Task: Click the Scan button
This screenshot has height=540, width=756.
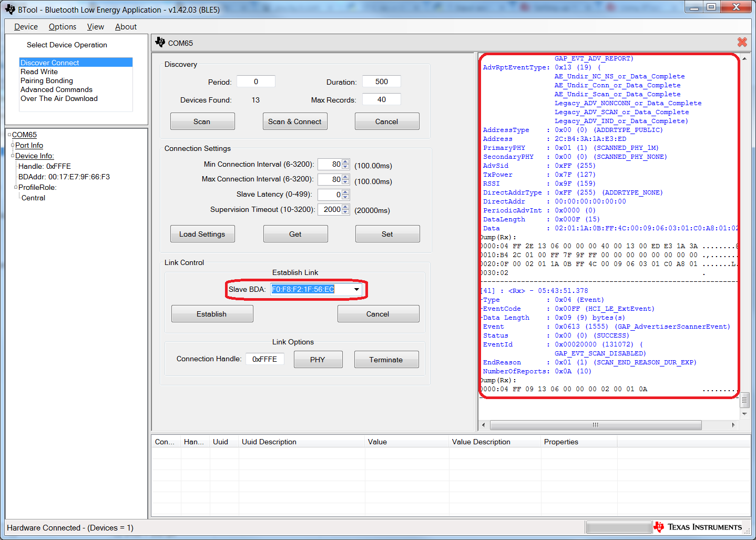Action: click(202, 121)
